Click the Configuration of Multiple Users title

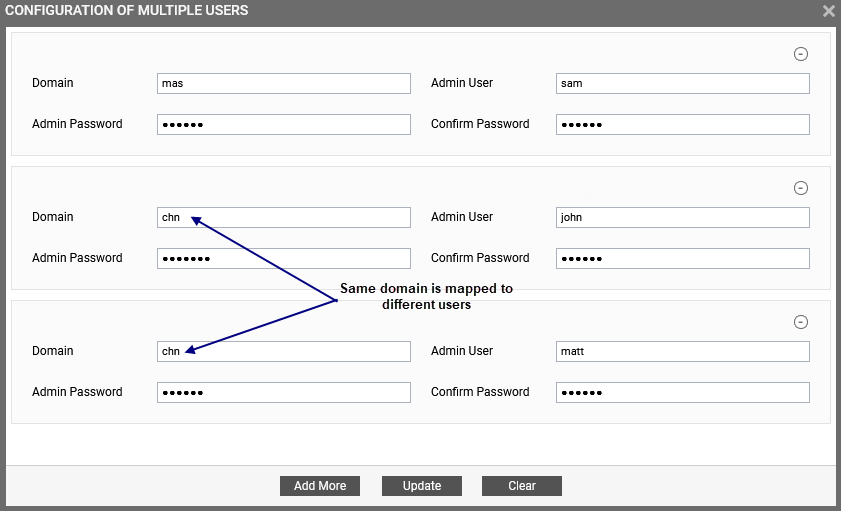(127, 11)
